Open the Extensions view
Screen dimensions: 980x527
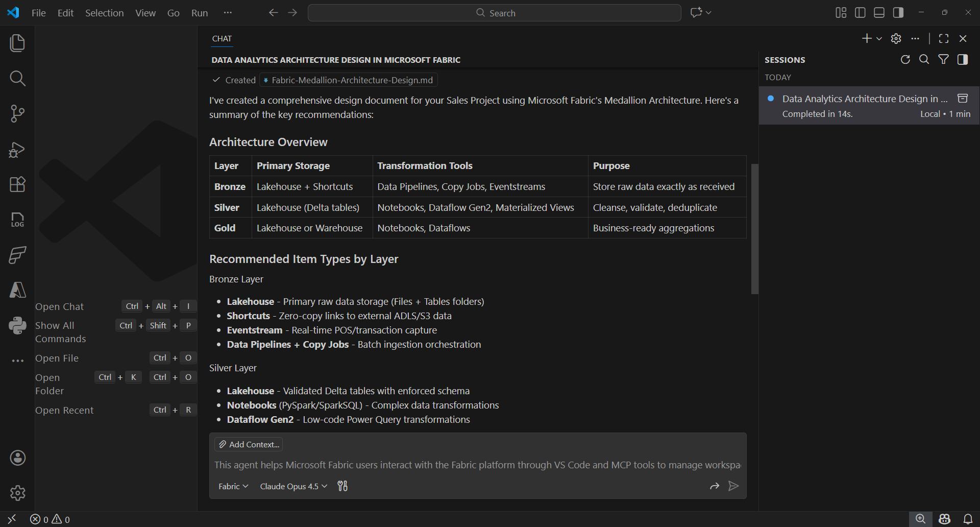[17, 184]
